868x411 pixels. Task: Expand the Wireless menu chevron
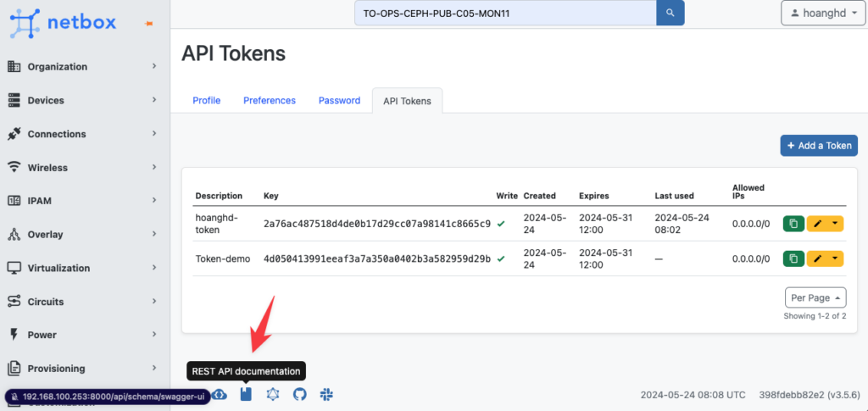click(x=154, y=167)
